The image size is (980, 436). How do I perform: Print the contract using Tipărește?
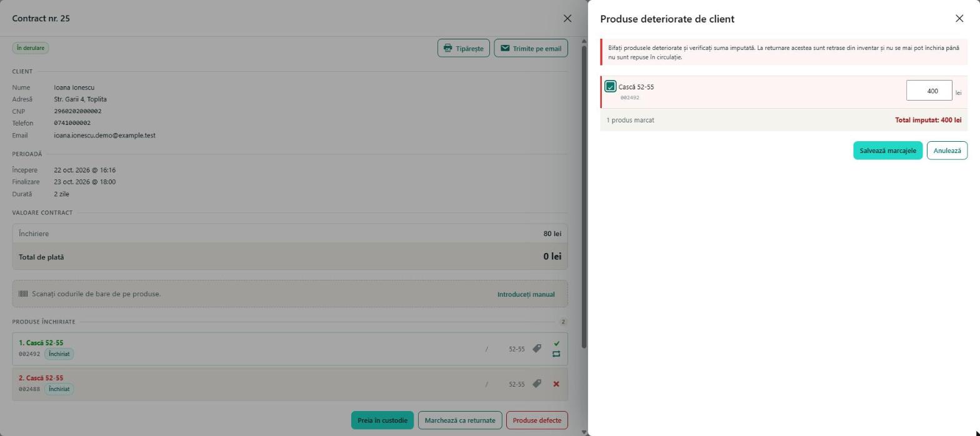(x=464, y=48)
